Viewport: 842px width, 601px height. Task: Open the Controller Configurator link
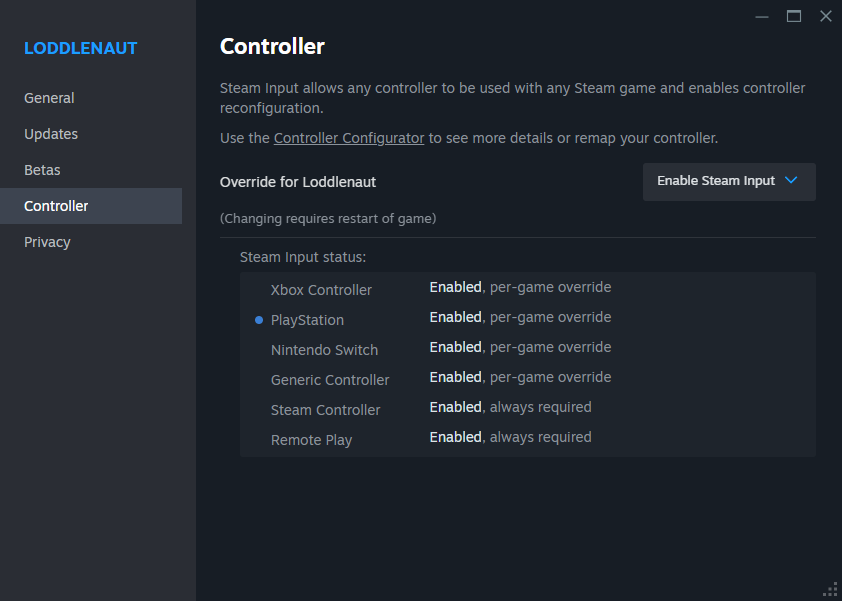click(x=349, y=138)
